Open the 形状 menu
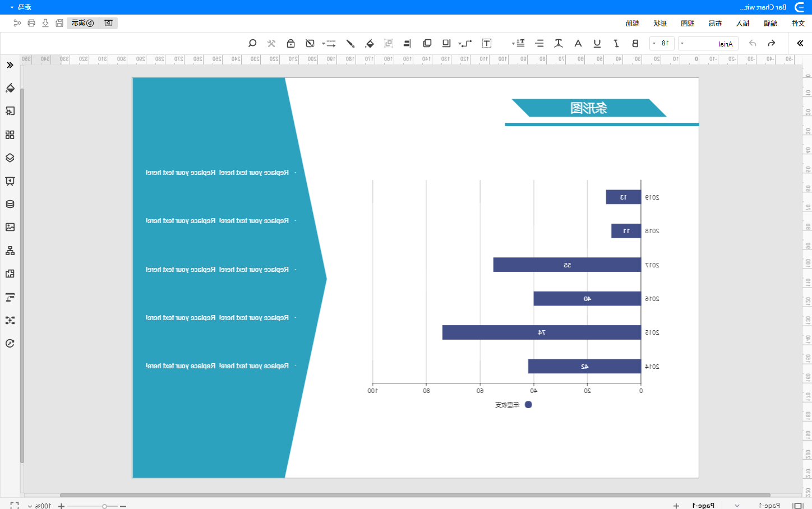Screen dimensions: 812x509 (x=660, y=23)
